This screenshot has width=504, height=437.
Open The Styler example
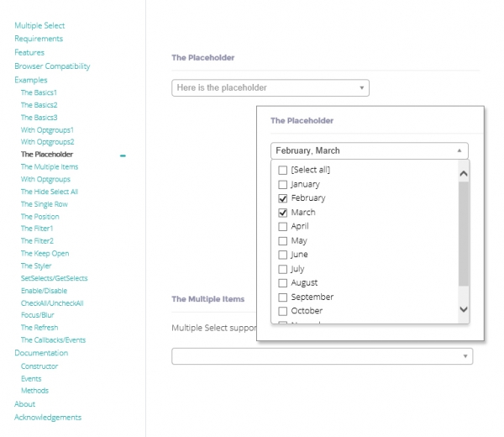36,266
